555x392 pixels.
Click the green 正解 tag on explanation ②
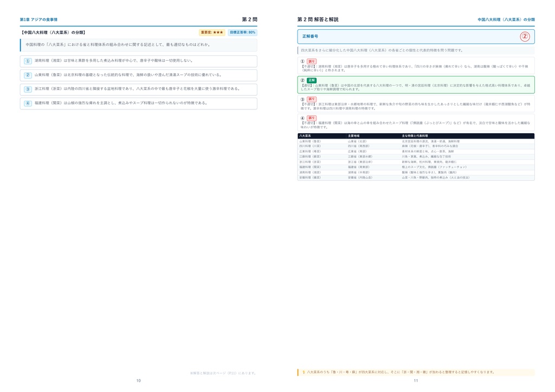(312, 81)
